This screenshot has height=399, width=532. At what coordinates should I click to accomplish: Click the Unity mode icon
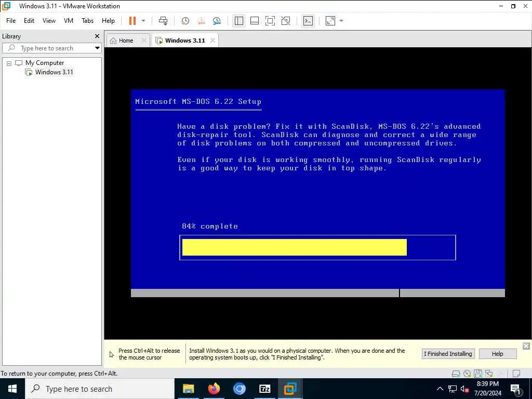pyautogui.click(x=286, y=21)
